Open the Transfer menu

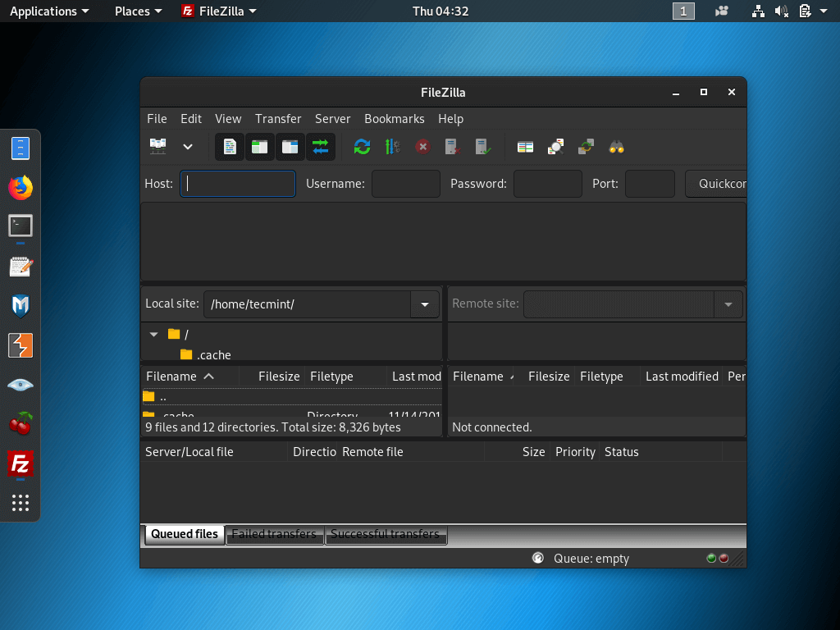coord(278,119)
